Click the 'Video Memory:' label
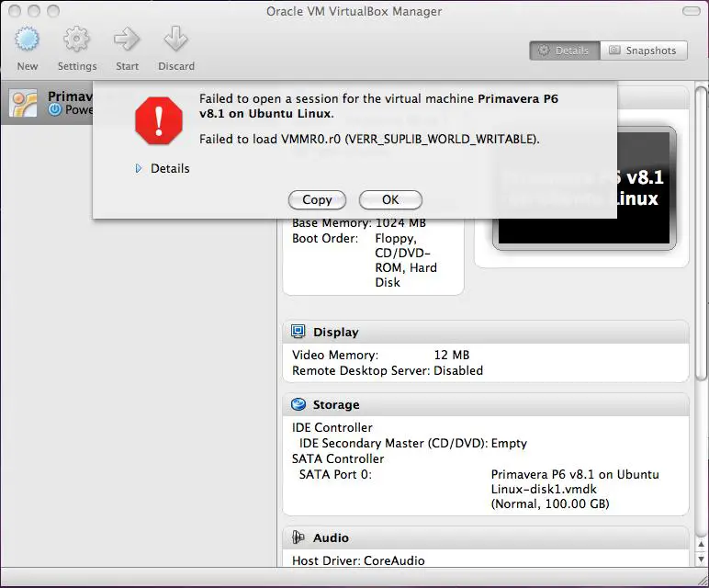This screenshot has height=588, width=709. pos(335,355)
